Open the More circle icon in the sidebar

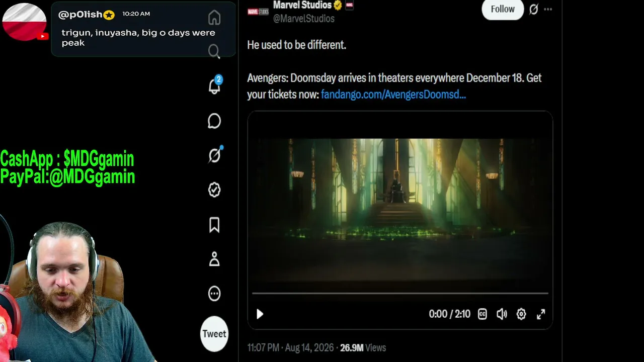coord(214,294)
